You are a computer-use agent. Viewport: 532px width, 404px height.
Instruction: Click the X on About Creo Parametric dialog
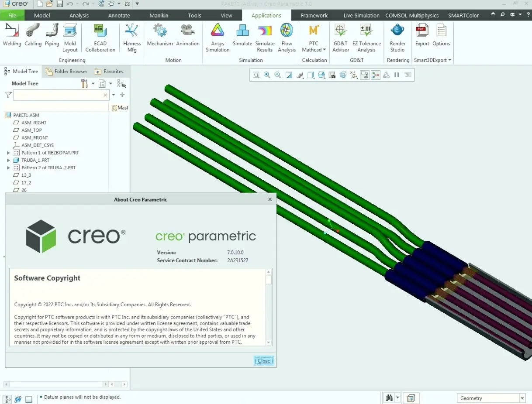269,199
